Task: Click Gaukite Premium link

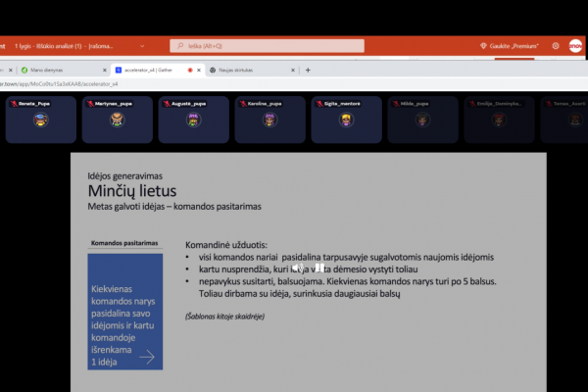Action: (514, 46)
